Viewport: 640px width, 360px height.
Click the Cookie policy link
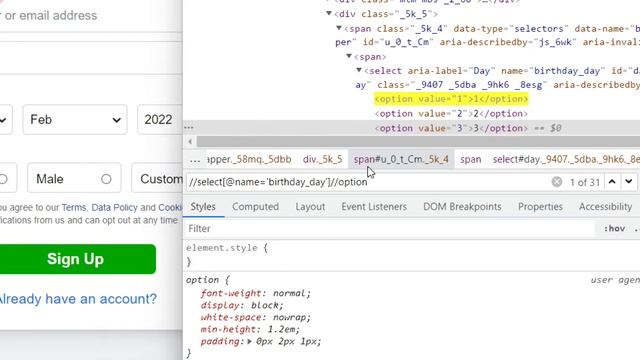click(x=170, y=207)
